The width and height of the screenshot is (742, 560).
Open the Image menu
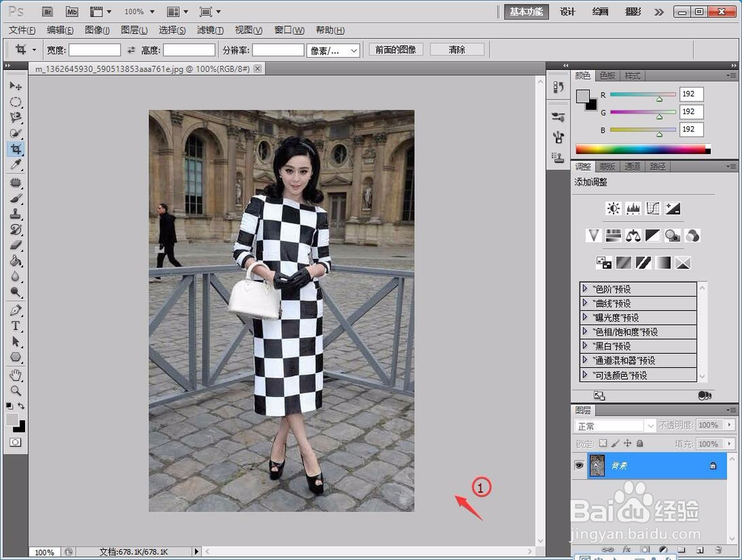97,30
